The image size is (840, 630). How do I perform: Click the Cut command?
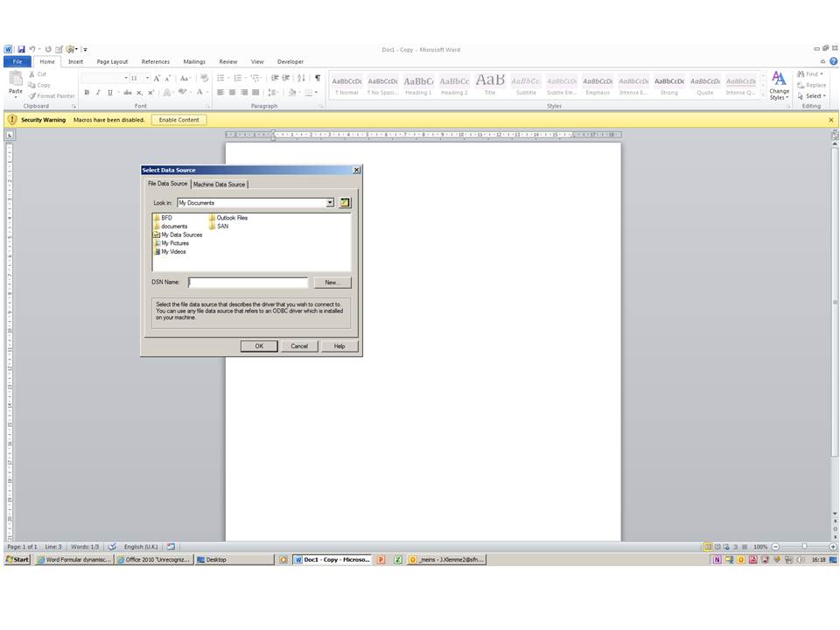pyautogui.click(x=38, y=74)
